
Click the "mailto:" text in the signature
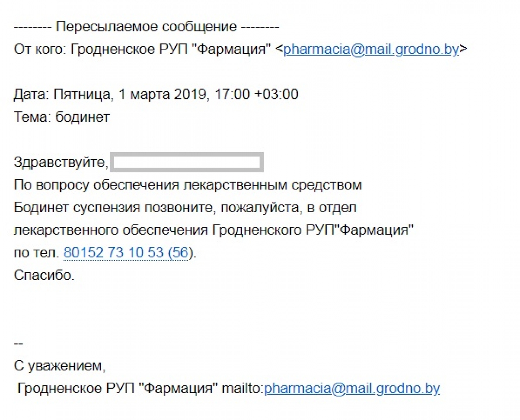click(x=243, y=388)
